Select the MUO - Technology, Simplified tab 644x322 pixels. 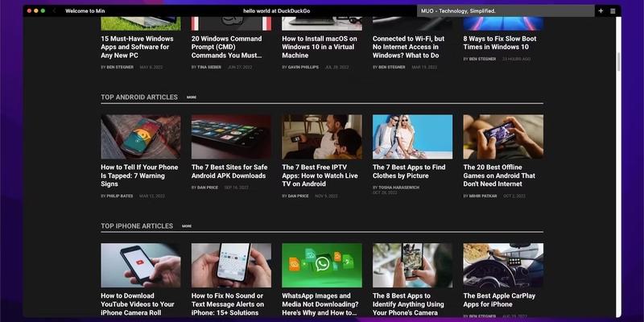[x=506, y=11]
